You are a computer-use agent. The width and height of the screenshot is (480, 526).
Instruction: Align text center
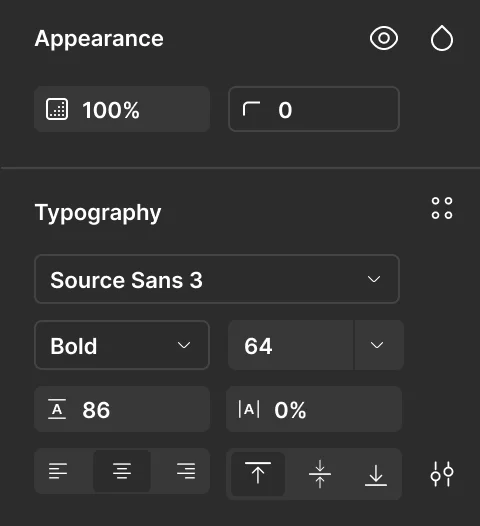point(122,471)
